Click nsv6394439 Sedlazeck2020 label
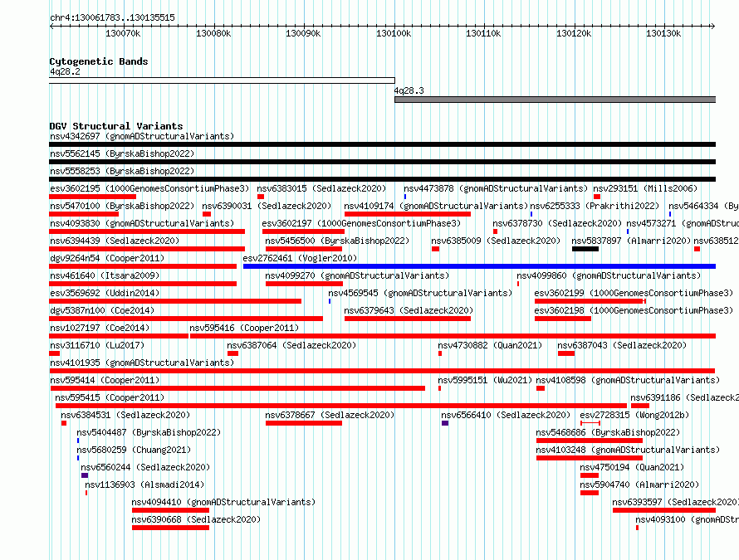 pos(115,241)
